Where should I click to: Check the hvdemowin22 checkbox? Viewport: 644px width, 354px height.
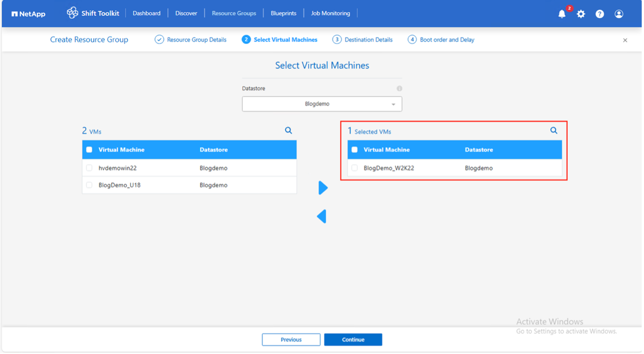89,168
